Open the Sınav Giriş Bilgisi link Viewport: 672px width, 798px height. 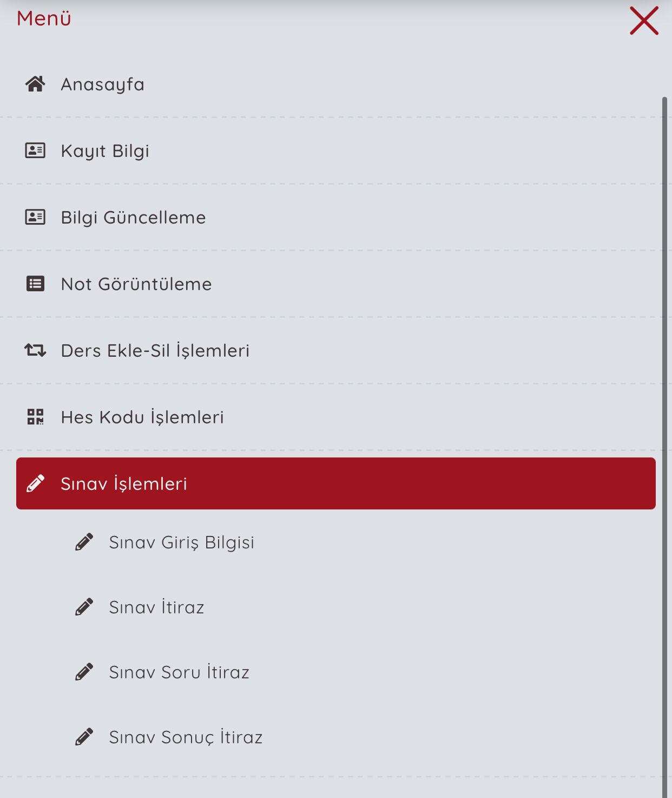tap(182, 542)
